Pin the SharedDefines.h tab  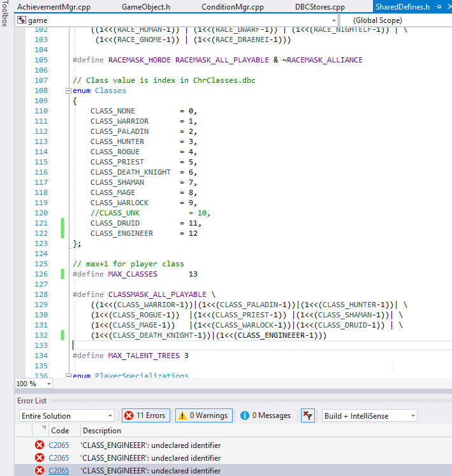pyautogui.click(x=439, y=6)
